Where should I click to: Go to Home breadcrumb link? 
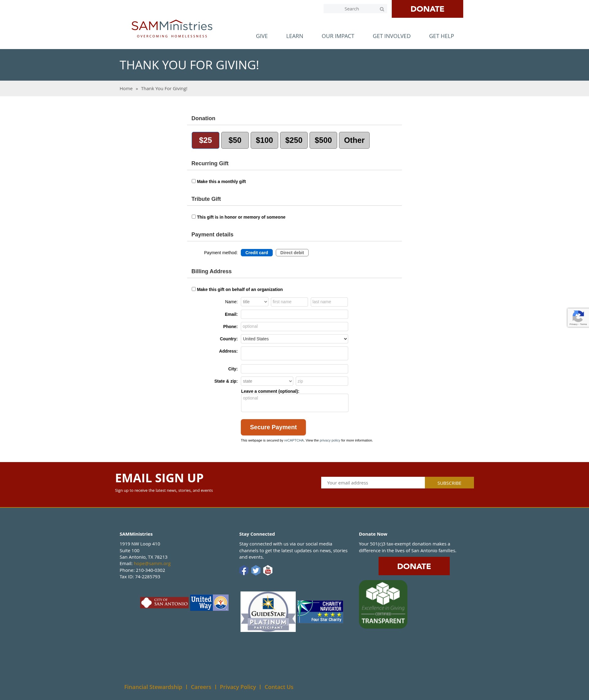126,88
